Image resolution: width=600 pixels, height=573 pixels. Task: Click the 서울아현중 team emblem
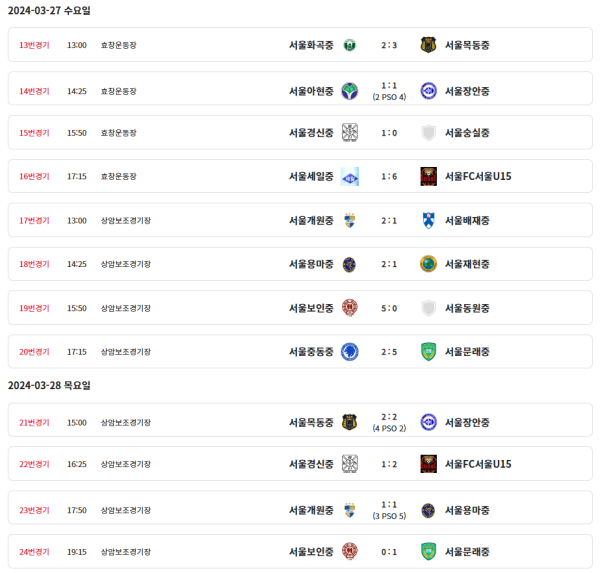tap(349, 90)
